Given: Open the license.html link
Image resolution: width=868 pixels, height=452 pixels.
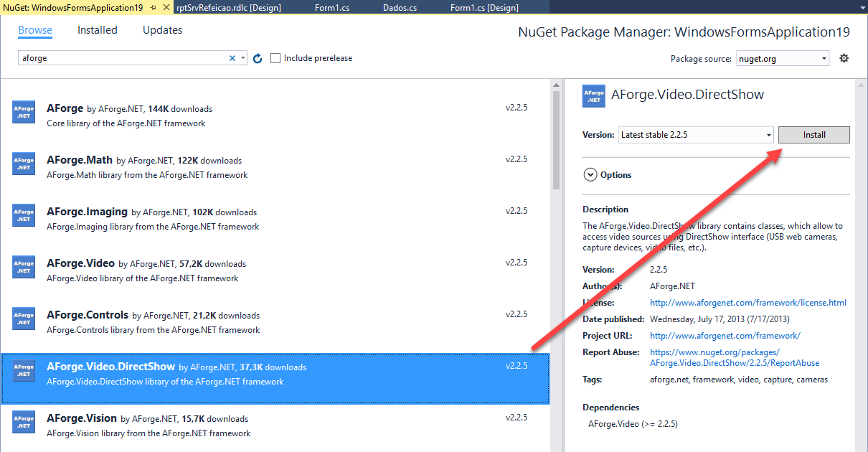Looking at the screenshot, I should 748,303.
